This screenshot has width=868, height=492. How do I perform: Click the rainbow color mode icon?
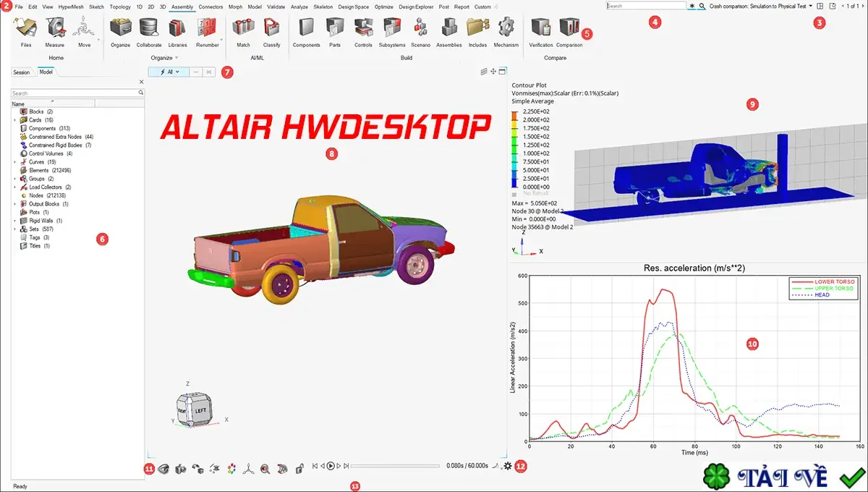pyautogui.click(x=231, y=468)
